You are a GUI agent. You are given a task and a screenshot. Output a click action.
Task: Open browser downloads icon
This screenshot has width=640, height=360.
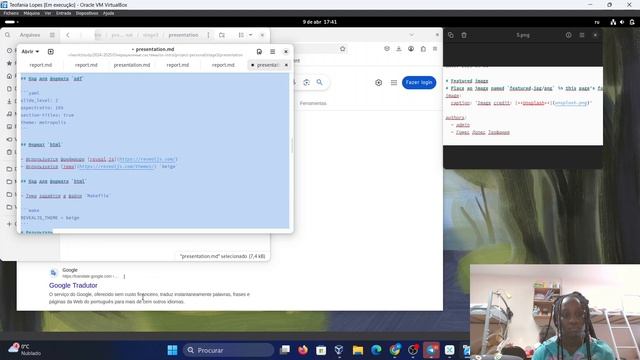tap(399, 49)
